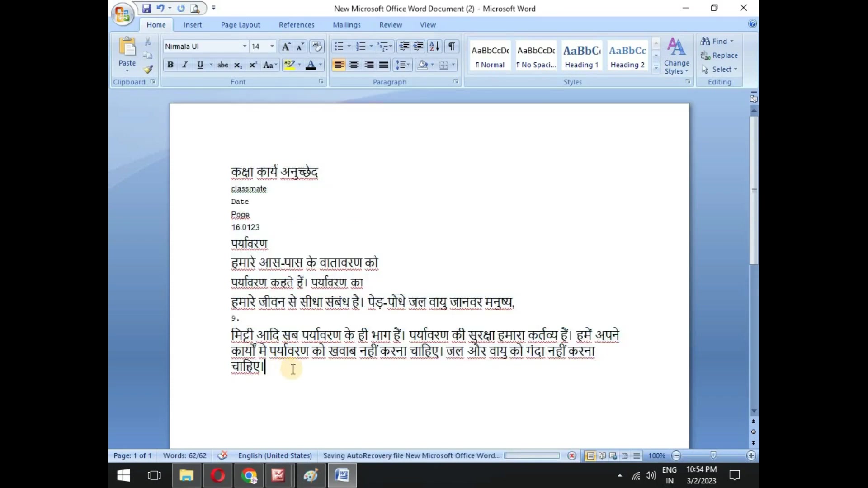Screen dimensions: 868x488
Task: Clear formatting with the eraser icon
Action: click(317, 46)
